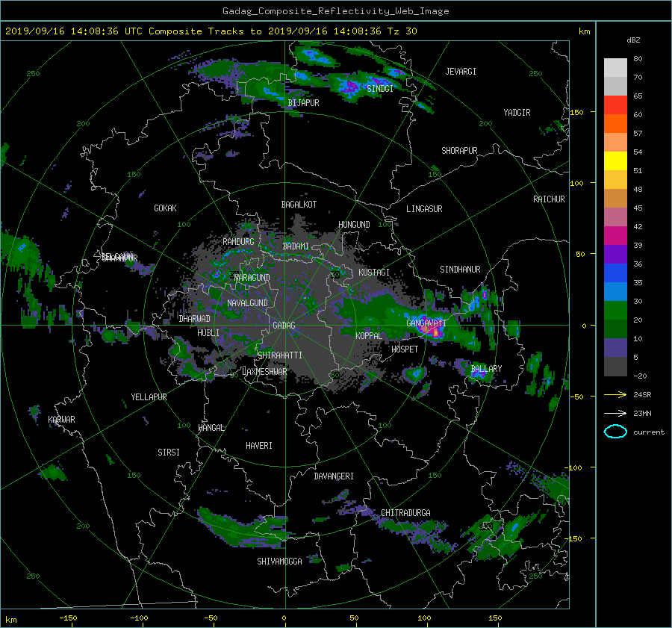Click the white 23MN arrow legend icon

[615, 413]
